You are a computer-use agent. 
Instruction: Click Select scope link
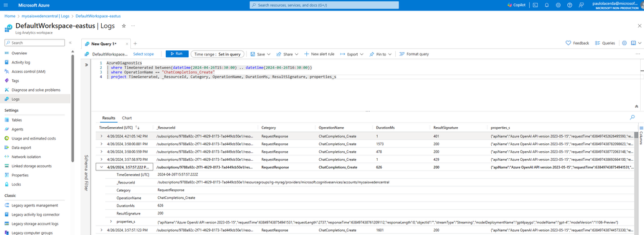[143, 54]
